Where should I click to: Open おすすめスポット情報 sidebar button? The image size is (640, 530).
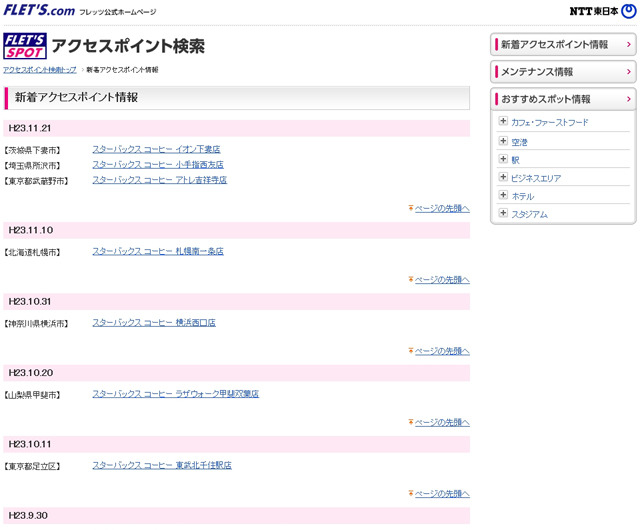point(563,99)
